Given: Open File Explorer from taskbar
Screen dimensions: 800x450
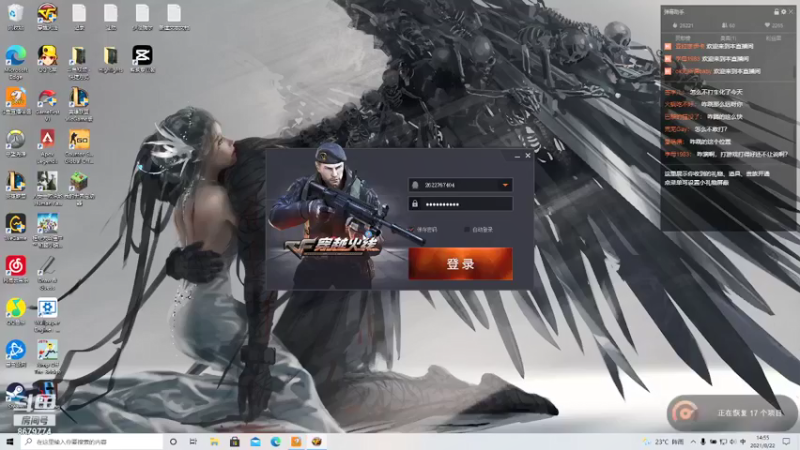Looking at the screenshot, I should pyautogui.click(x=214, y=441).
